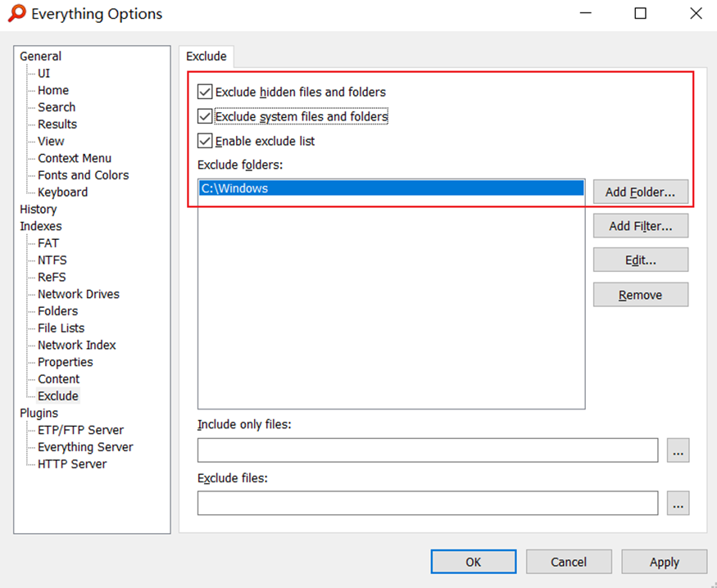Open Content index settings
The image size is (717, 588).
58,378
